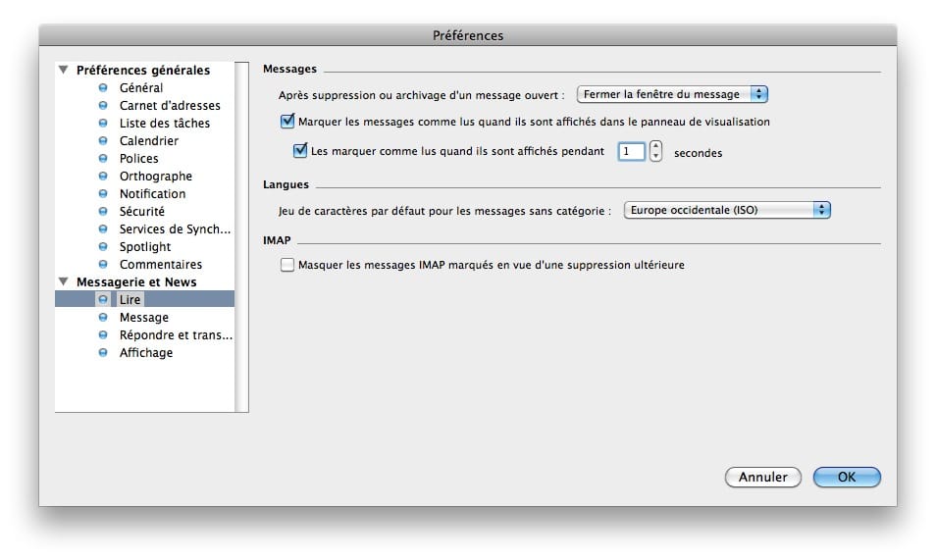This screenshot has width=936, height=560.
Task: Click the Messagerie et News heading
Action: coord(136,281)
